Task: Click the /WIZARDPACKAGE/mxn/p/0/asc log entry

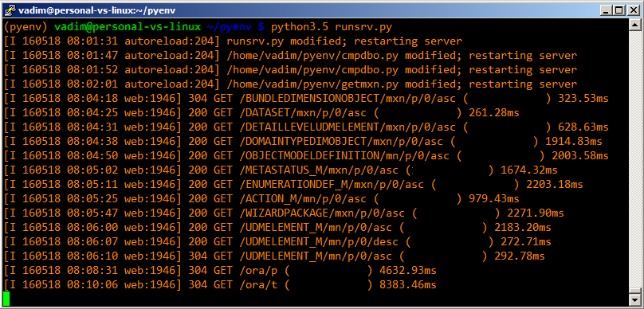Action: [x=284, y=213]
